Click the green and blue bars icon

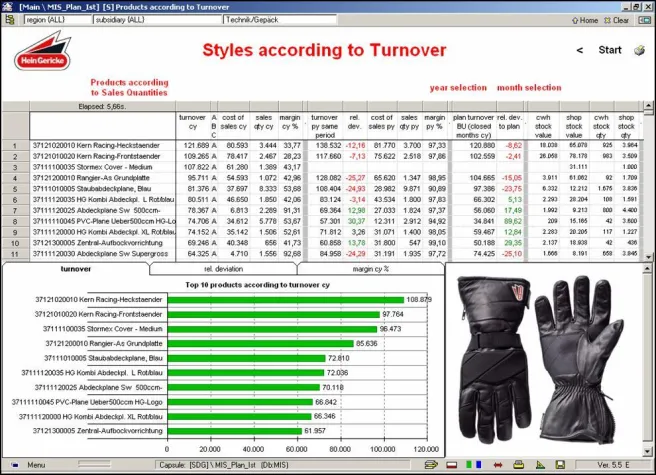coord(474,465)
